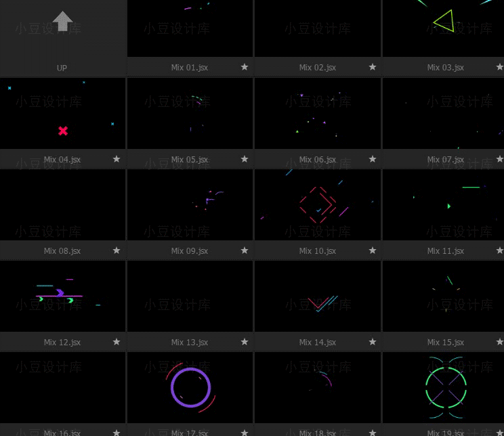This screenshot has width=504, height=436.
Task: Select the Mix 13.jsx thumbnail
Action: pyautogui.click(x=190, y=297)
